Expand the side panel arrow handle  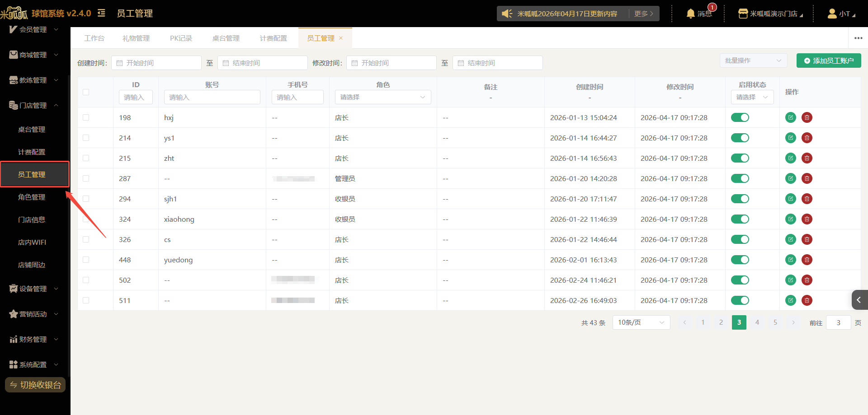(x=859, y=300)
